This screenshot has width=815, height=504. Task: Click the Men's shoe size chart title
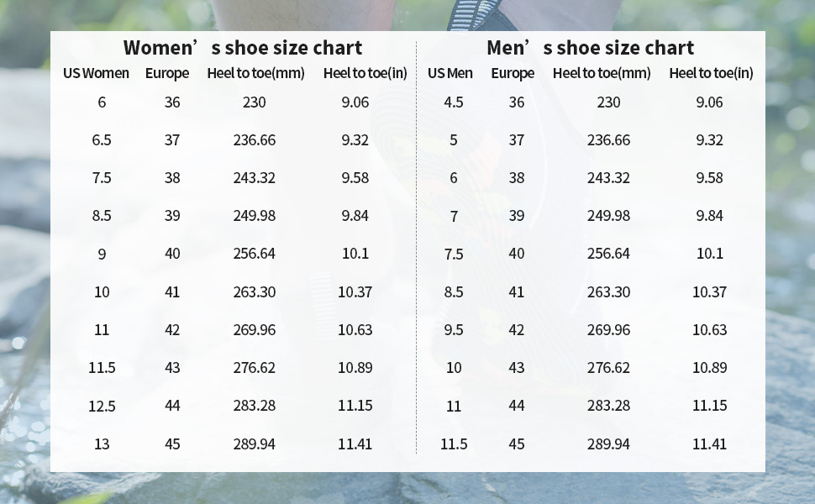coord(592,48)
